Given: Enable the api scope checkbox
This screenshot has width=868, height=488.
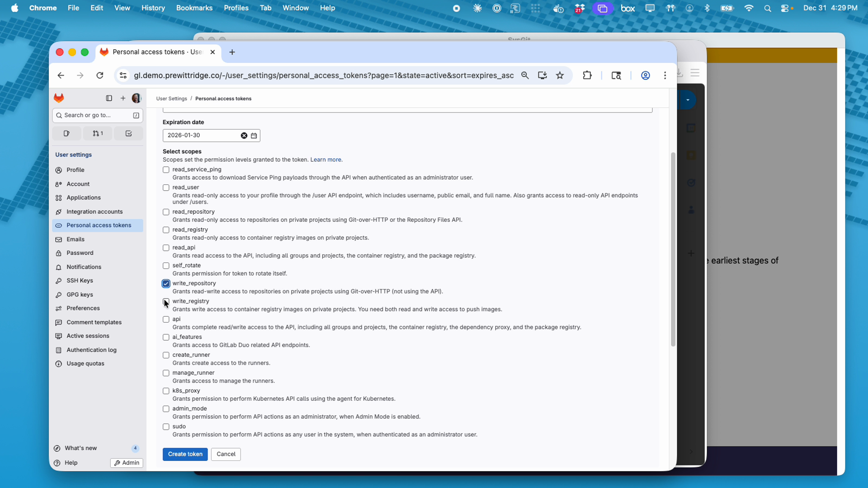Looking at the screenshot, I should click(x=166, y=319).
